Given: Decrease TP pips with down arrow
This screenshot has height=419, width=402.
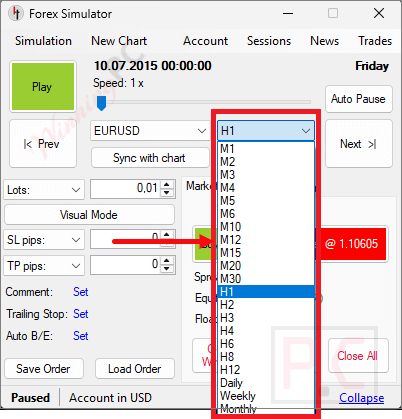Looking at the screenshot, I should click(167, 269).
